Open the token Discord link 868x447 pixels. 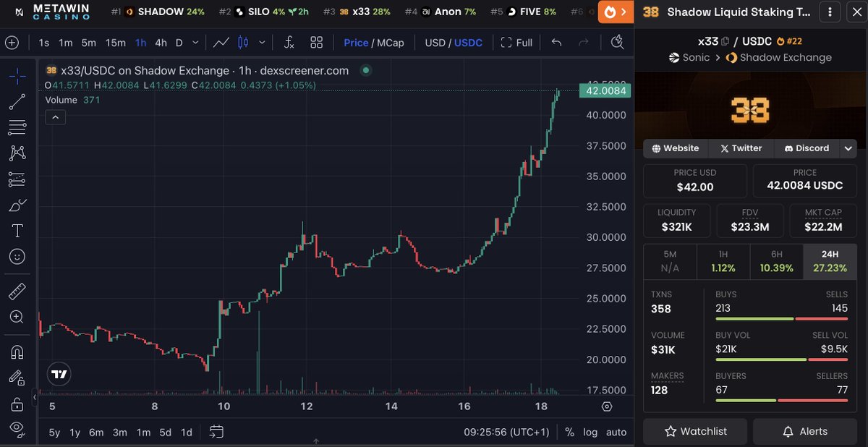click(806, 148)
